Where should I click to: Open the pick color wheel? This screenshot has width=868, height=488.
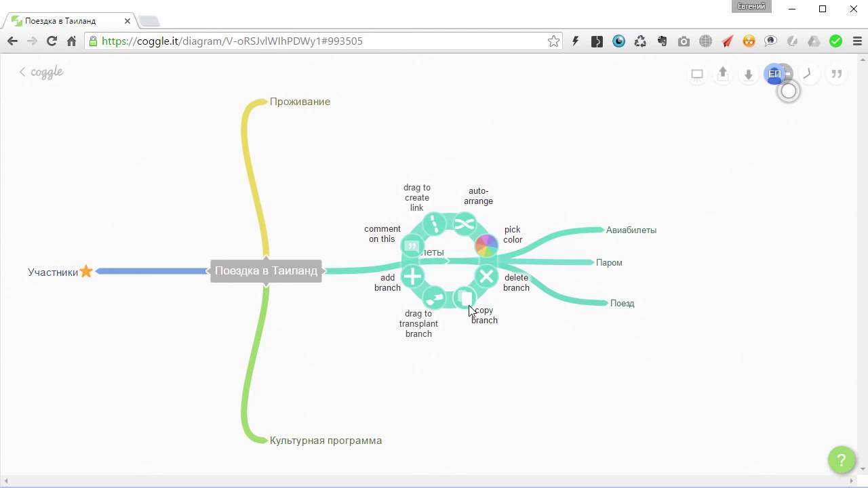[486, 245]
